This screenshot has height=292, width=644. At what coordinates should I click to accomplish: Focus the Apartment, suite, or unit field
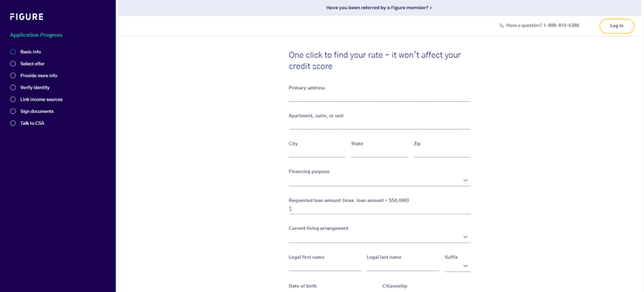380,124
